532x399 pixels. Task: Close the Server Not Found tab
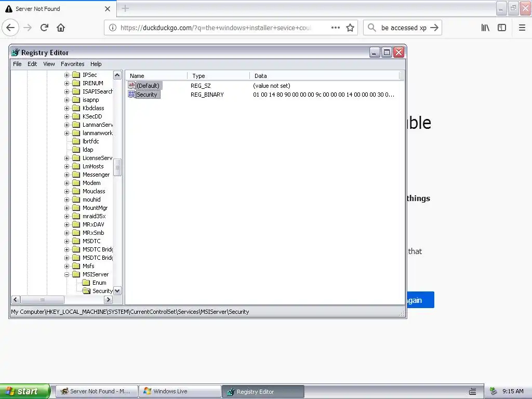[x=108, y=9]
